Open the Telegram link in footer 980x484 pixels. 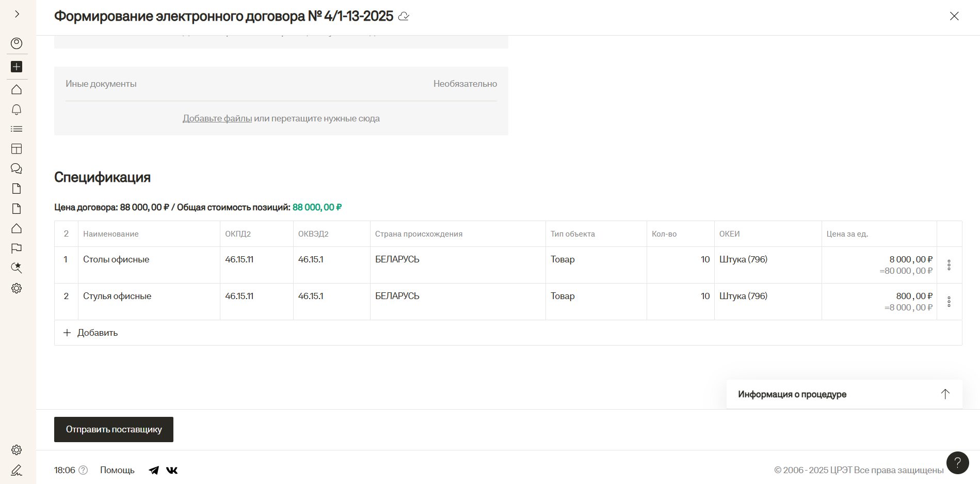[x=154, y=470]
